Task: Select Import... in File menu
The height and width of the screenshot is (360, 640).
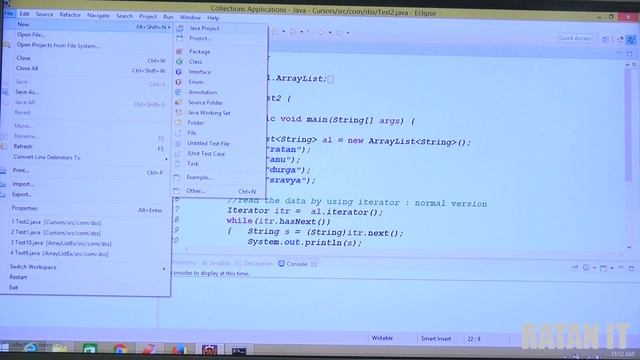Action: 23,184
